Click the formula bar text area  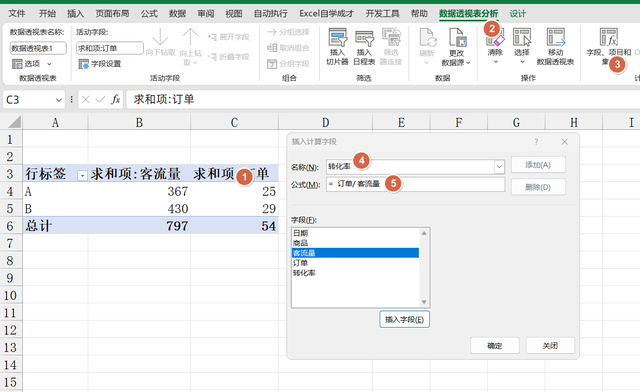pos(383,99)
